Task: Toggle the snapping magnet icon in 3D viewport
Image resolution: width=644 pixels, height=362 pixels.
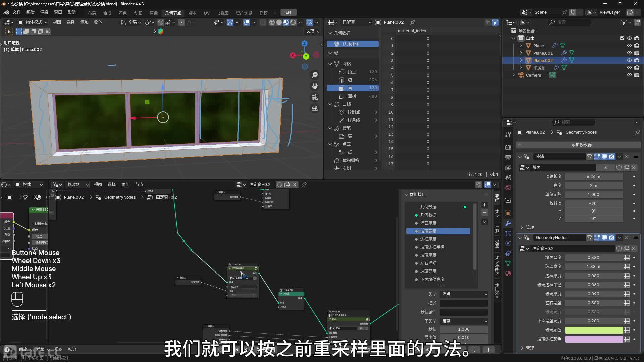Action: (161, 22)
